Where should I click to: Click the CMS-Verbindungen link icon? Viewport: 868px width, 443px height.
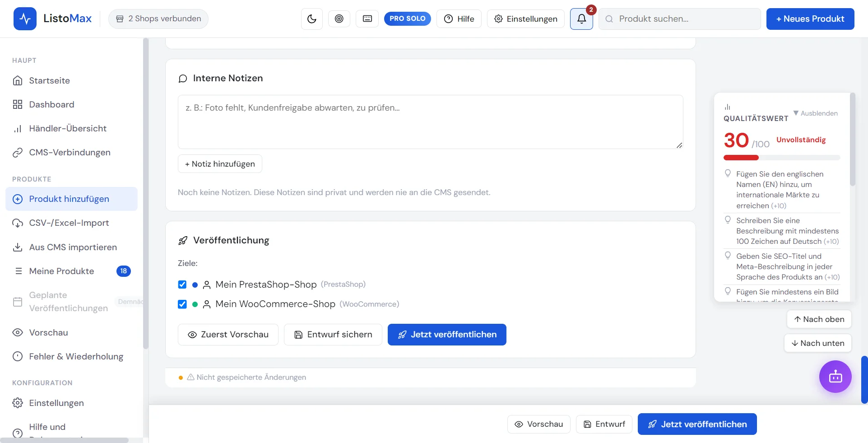tap(18, 153)
